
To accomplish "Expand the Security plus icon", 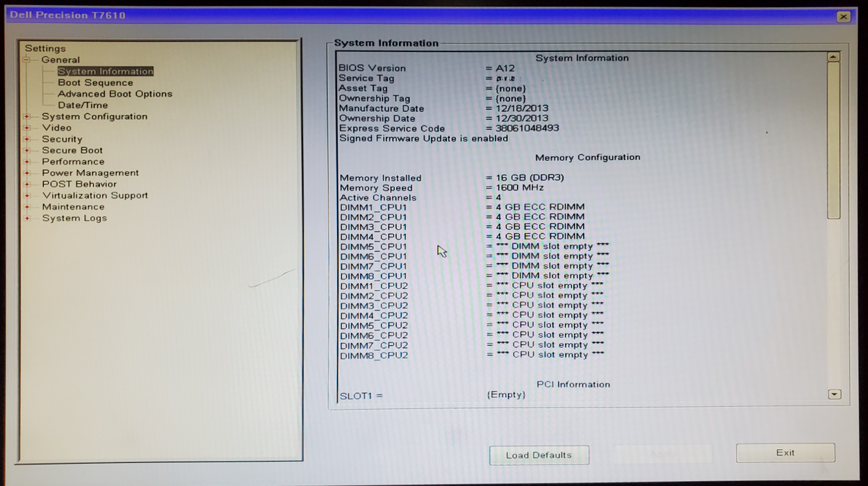I will tap(27, 139).
